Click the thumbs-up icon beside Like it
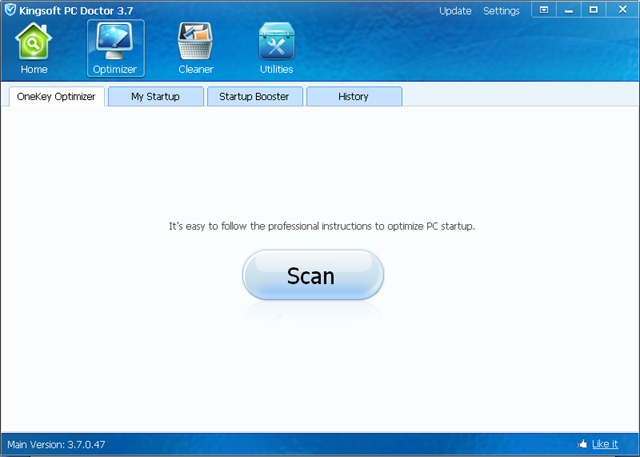 (x=582, y=444)
